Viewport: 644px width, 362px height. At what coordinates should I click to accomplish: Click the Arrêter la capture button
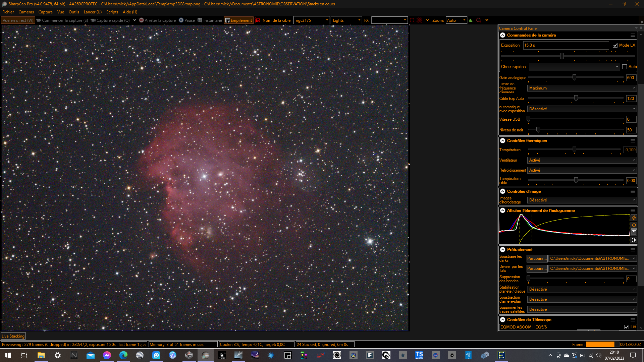157,20
